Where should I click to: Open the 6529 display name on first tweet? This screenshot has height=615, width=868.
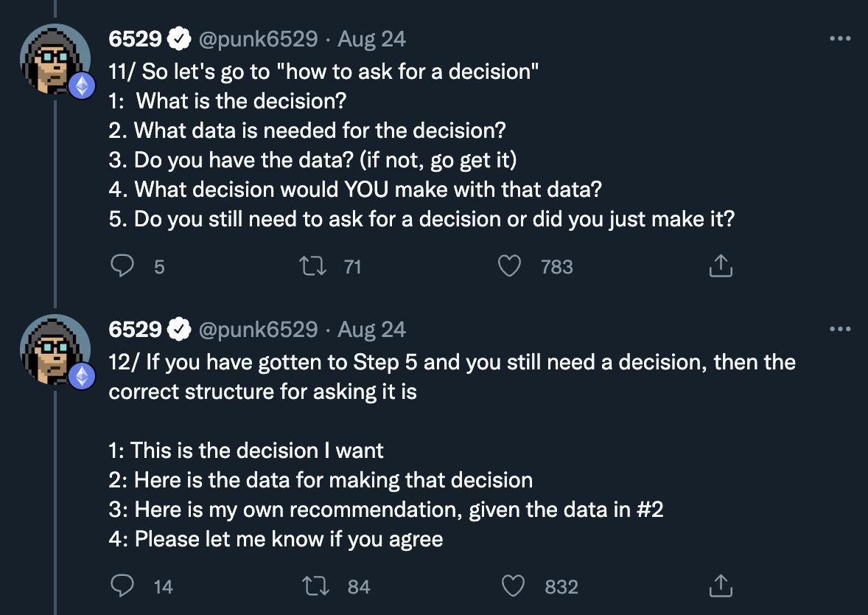[x=135, y=38]
